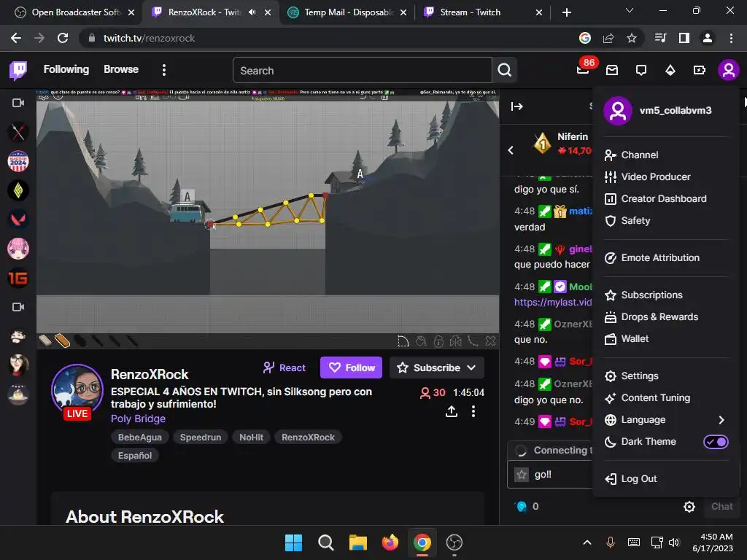Bookmark this page with the star icon

click(632, 38)
